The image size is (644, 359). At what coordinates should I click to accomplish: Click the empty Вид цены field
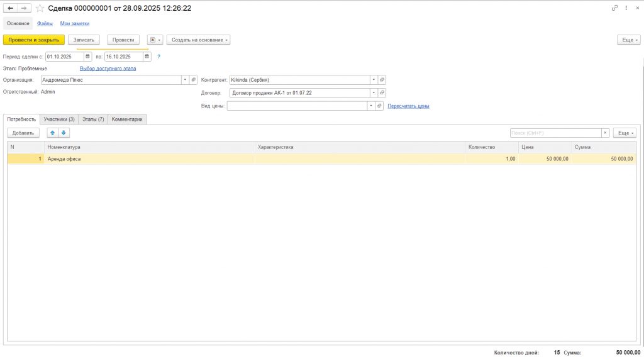tap(297, 106)
